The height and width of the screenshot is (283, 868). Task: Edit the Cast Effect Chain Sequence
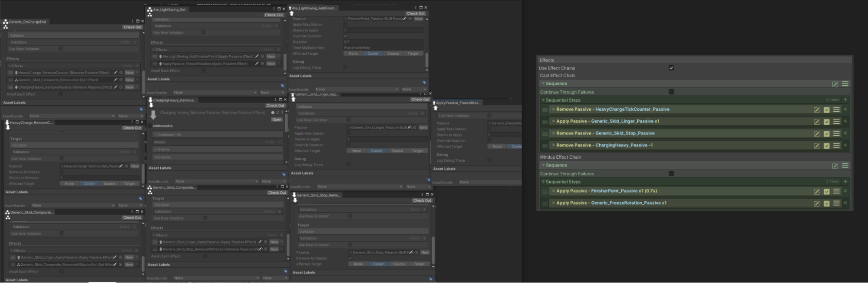[835, 84]
